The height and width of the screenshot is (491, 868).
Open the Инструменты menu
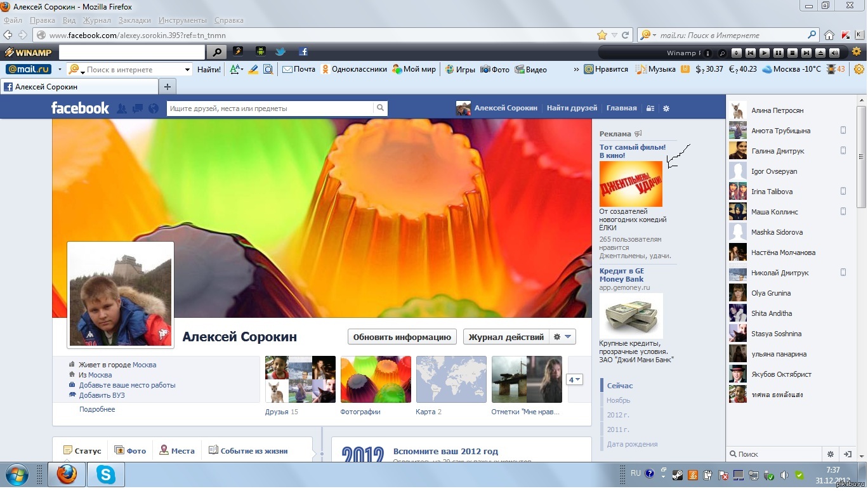pyautogui.click(x=183, y=20)
